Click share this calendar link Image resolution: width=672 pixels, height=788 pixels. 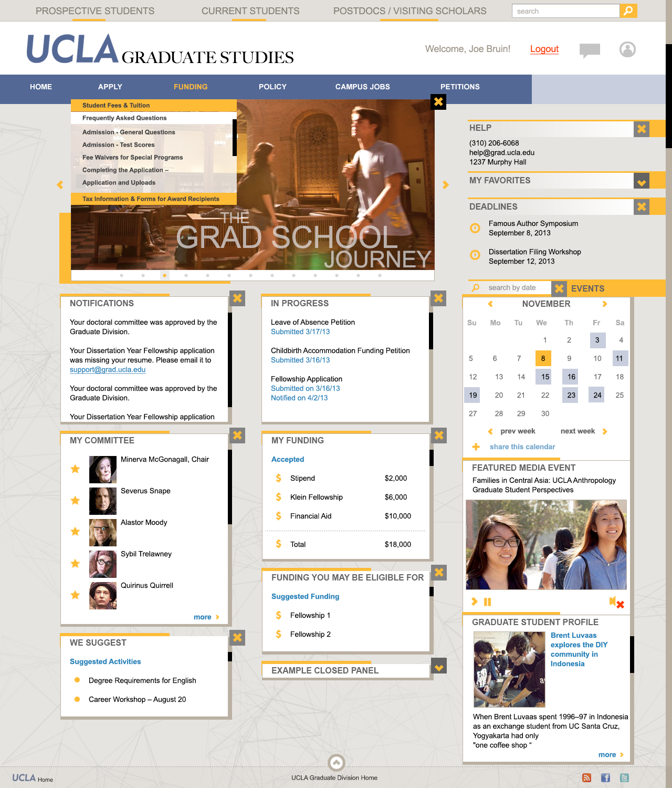[522, 447]
